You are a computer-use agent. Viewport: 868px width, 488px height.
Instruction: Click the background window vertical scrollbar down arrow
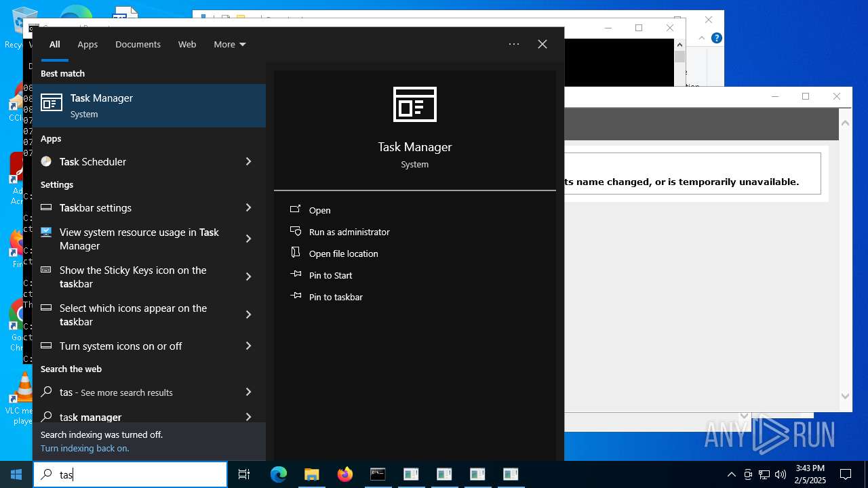click(845, 396)
